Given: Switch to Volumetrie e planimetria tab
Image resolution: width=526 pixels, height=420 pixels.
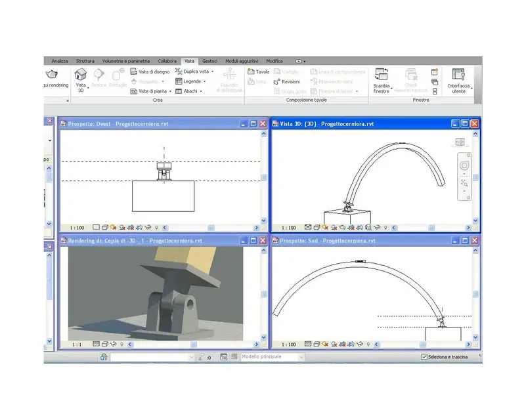Looking at the screenshot, I should click(x=126, y=61).
